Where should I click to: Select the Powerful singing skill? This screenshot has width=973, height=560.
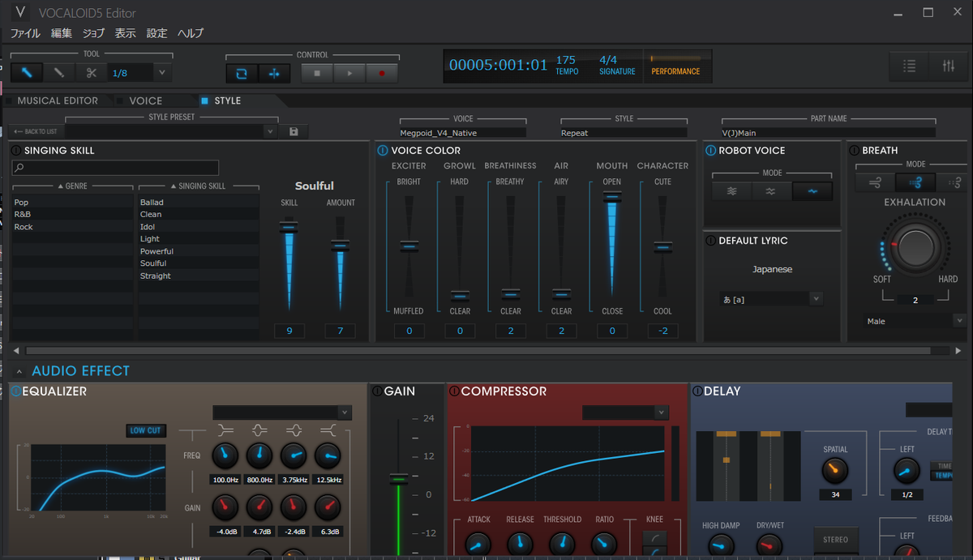[199, 251]
